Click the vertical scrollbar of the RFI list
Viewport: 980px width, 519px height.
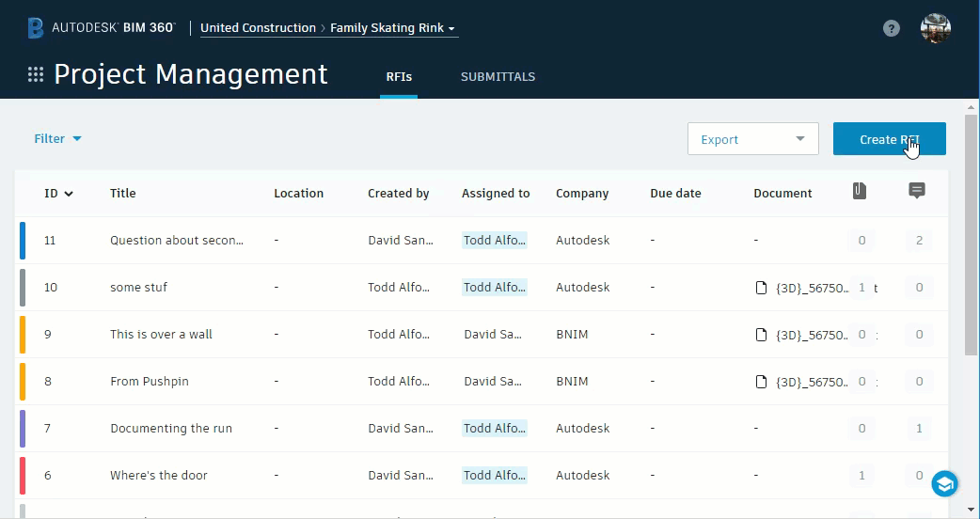(971, 235)
